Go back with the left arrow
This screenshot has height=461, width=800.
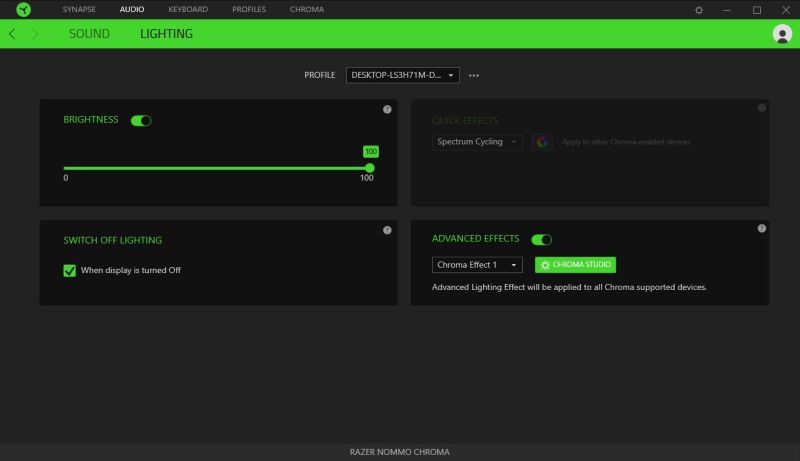pyautogui.click(x=12, y=34)
